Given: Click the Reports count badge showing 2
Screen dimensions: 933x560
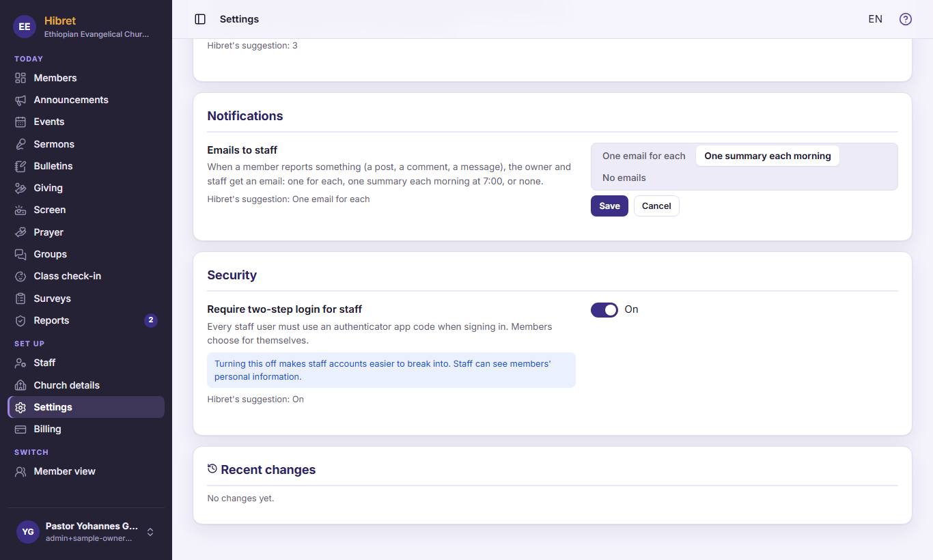Looking at the screenshot, I should (151, 320).
